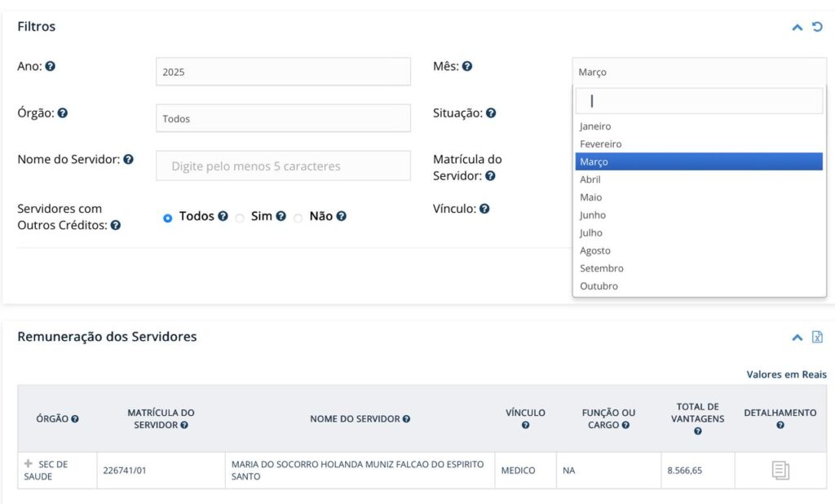Reset filters with the refresh icon
This screenshot has width=835, height=504.
click(x=817, y=27)
